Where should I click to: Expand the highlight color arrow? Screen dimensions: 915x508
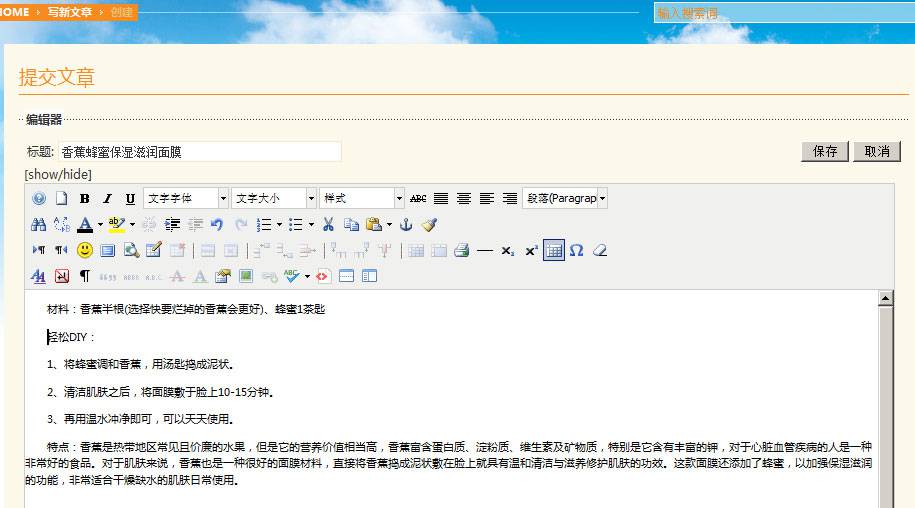point(132,225)
